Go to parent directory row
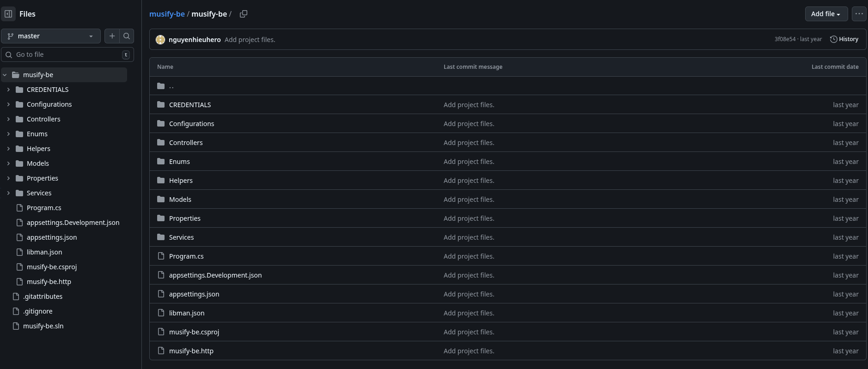The width and height of the screenshot is (868, 369). click(171, 86)
